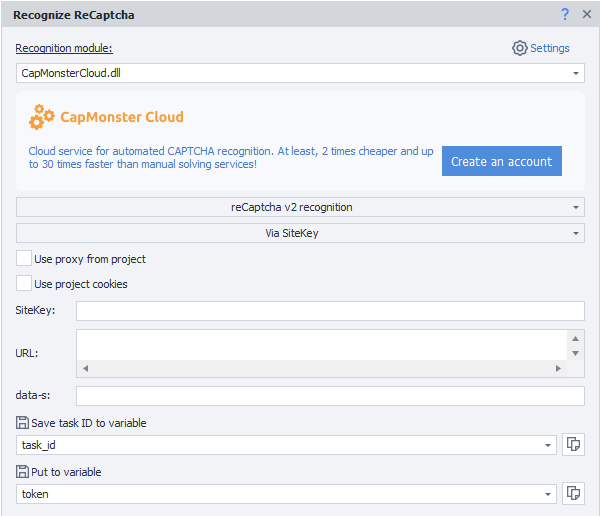Open the task_id variable dropdown
The height and width of the screenshot is (516, 600).
(x=548, y=445)
